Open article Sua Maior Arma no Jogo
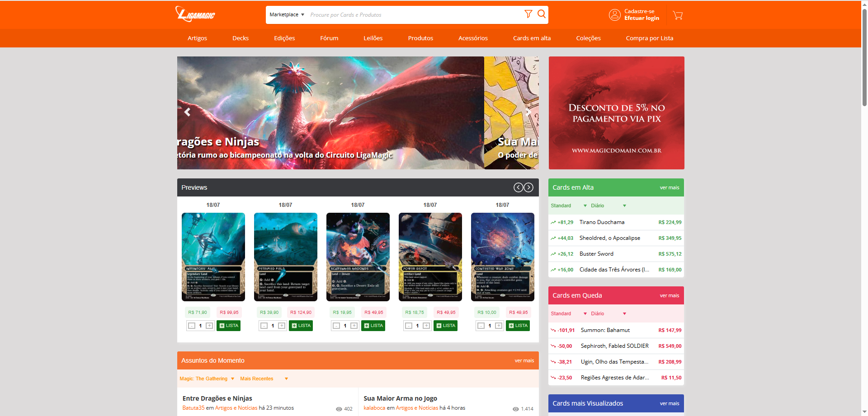The width and height of the screenshot is (868, 416). (400, 398)
